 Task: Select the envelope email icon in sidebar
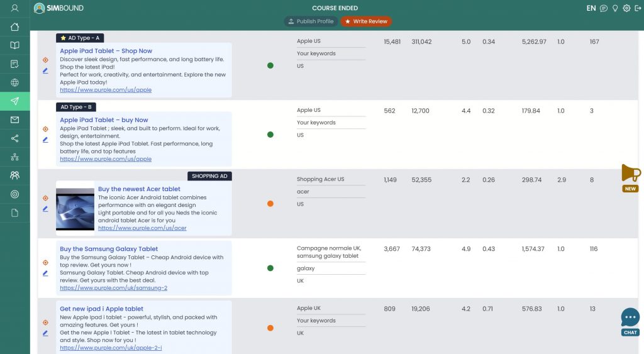tap(14, 120)
